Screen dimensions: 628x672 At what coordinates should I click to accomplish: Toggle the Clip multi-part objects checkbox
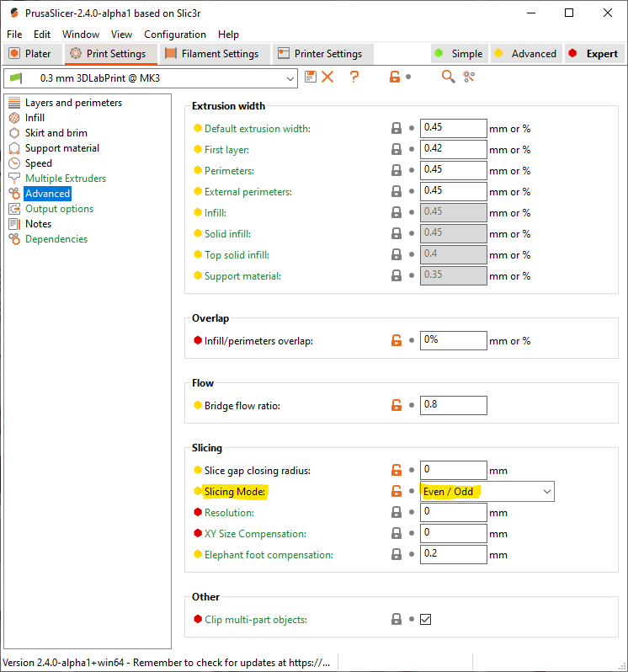(426, 620)
